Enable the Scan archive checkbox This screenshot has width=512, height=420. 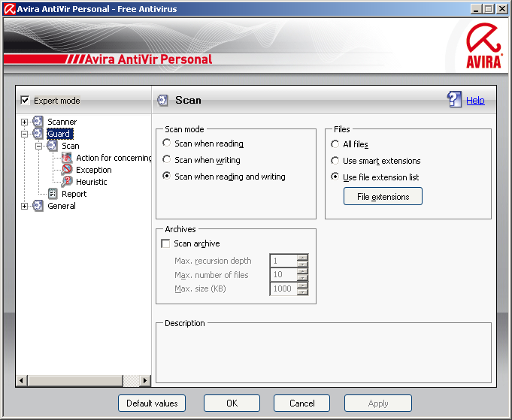pyautogui.click(x=165, y=243)
